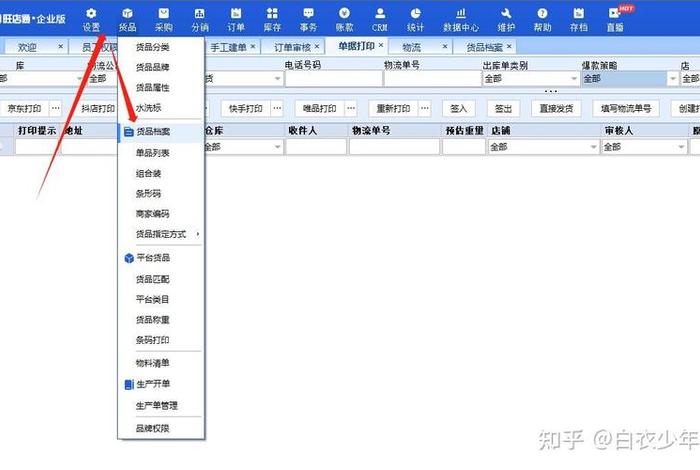Image resolution: width=700 pixels, height=470 pixels.
Task: Click the 填写物流单号 button
Action: (x=626, y=108)
